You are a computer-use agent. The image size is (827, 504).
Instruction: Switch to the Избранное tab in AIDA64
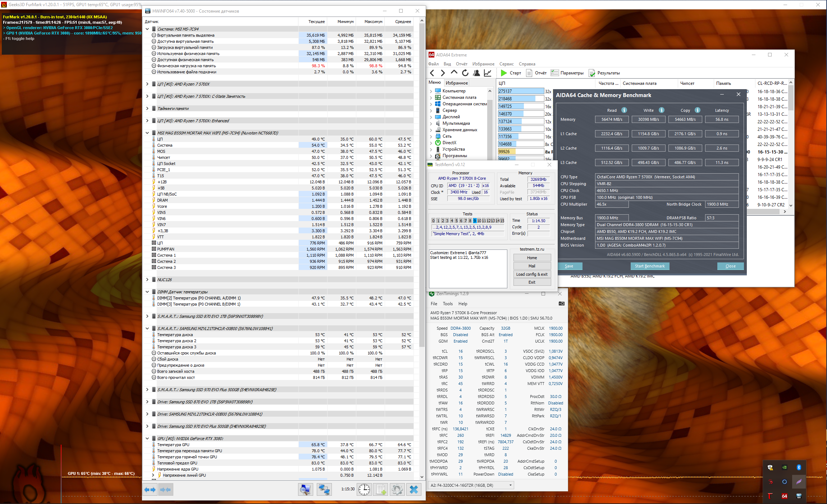(x=457, y=83)
